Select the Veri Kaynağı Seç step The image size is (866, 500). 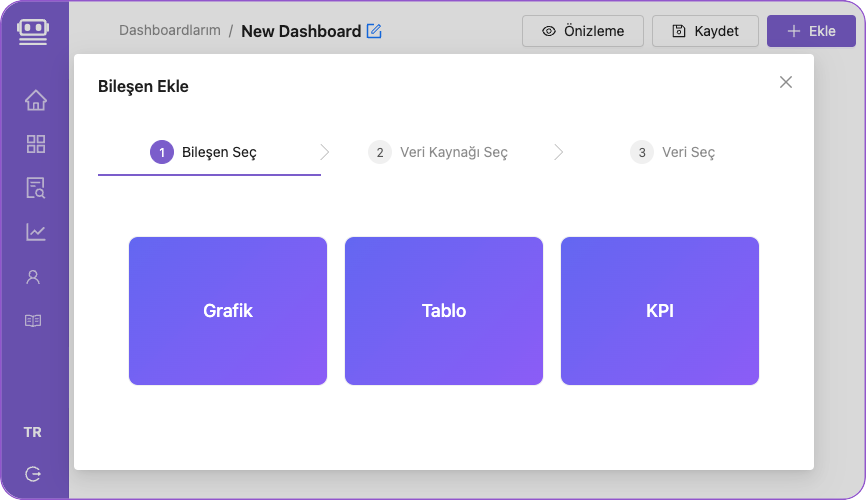tap(438, 152)
